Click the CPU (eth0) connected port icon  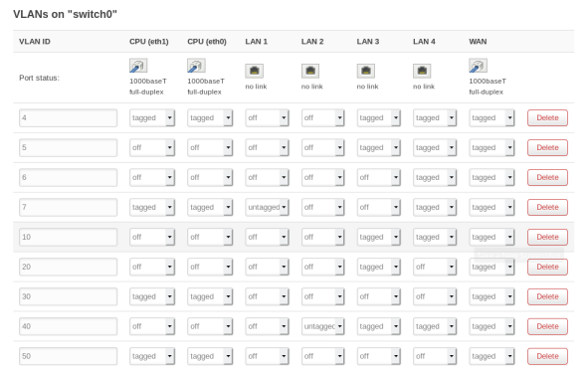tap(196, 66)
